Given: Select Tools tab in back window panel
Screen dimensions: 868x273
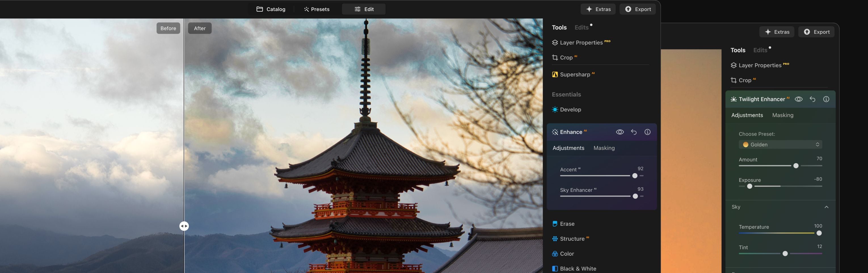Looking at the screenshot, I should (x=738, y=50).
